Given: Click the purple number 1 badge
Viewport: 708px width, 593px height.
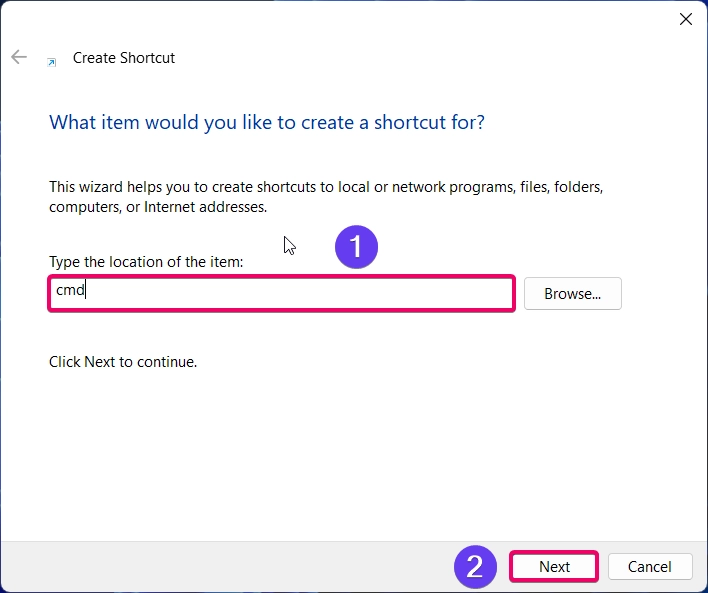Looking at the screenshot, I should coord(356,247).
